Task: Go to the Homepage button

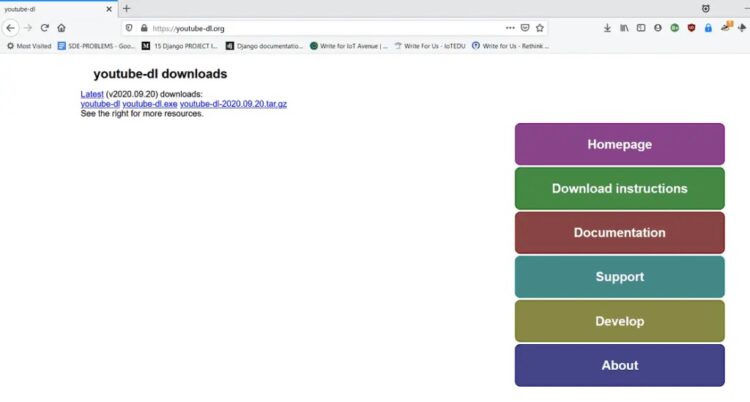Action: pos(619,144)
